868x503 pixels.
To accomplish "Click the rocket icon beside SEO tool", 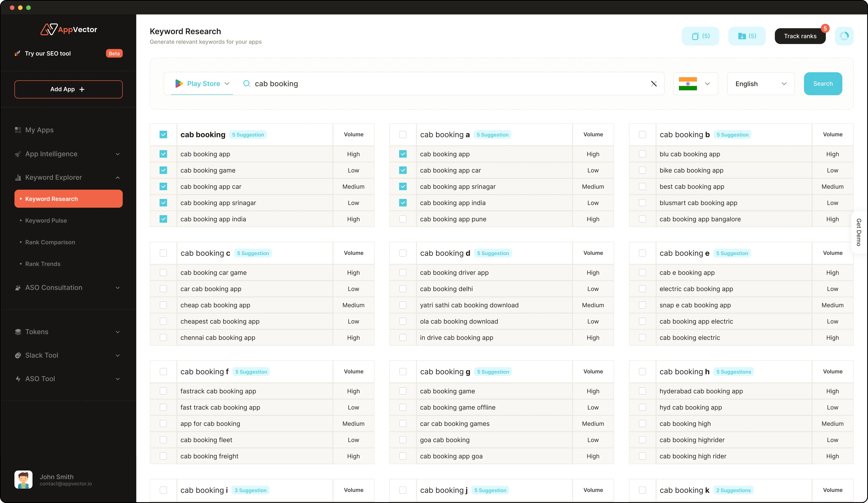I will click(x=17, y=53).
